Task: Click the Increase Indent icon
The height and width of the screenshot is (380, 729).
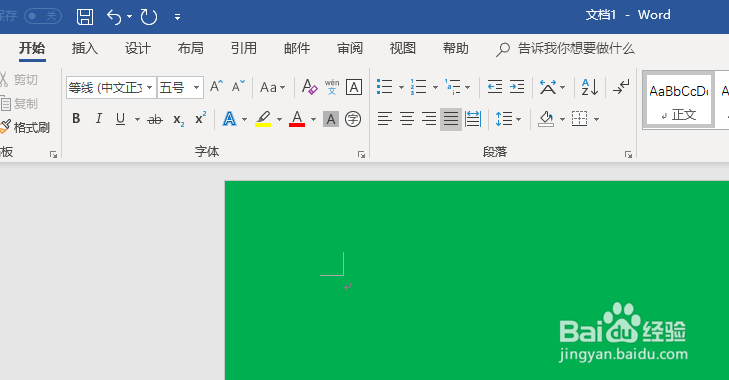Action: click(x=517, y=87)
